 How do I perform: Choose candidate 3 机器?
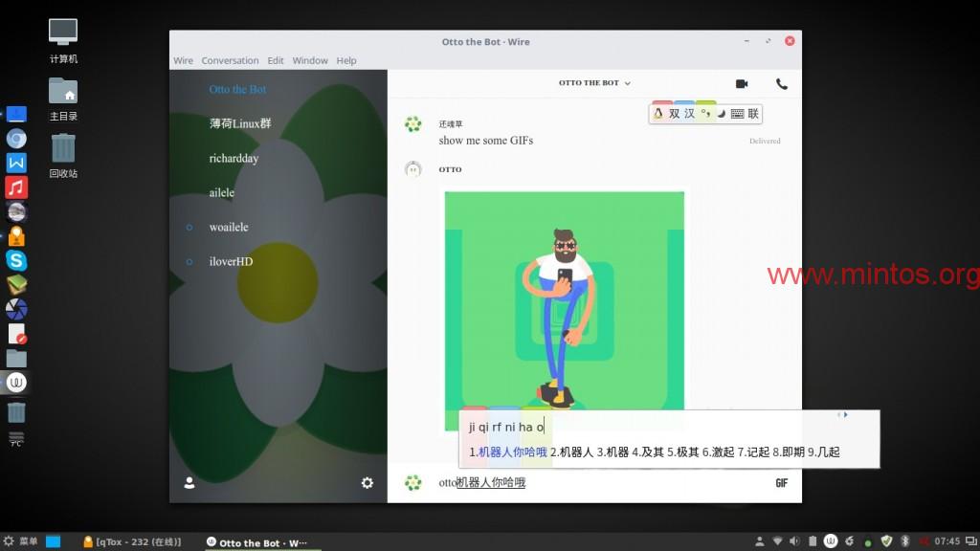(612, 452)
